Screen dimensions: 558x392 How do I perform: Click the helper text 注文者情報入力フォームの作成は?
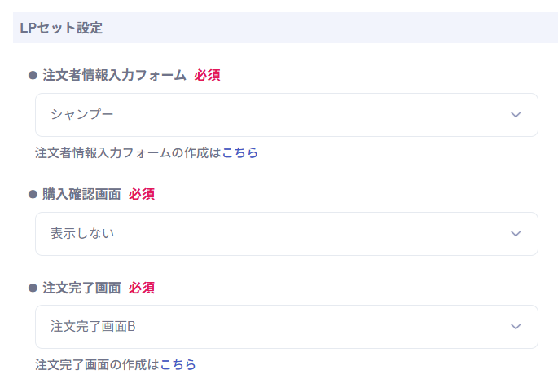pyautogui.click(x=128, y=152)
